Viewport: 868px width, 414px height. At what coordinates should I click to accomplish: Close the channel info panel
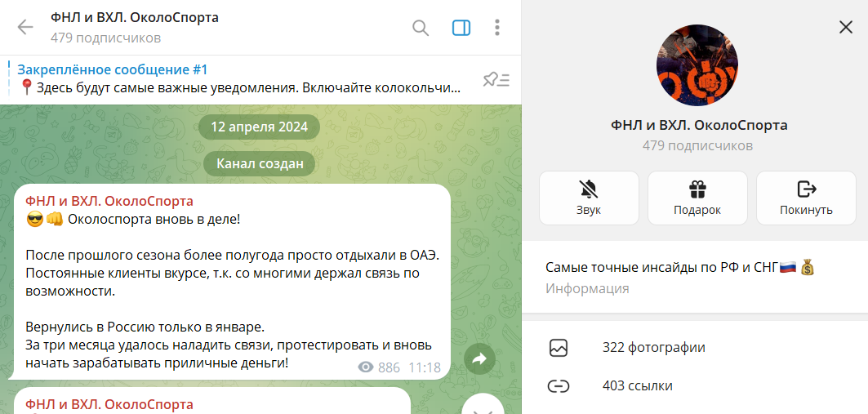tap(846, 27)
